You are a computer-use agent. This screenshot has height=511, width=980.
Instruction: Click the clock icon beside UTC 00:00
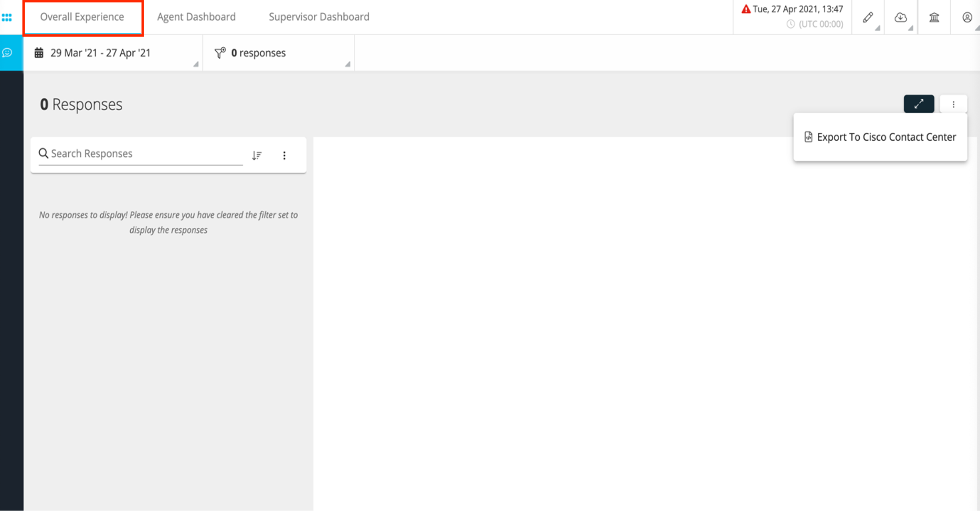[x=791, y=24]
